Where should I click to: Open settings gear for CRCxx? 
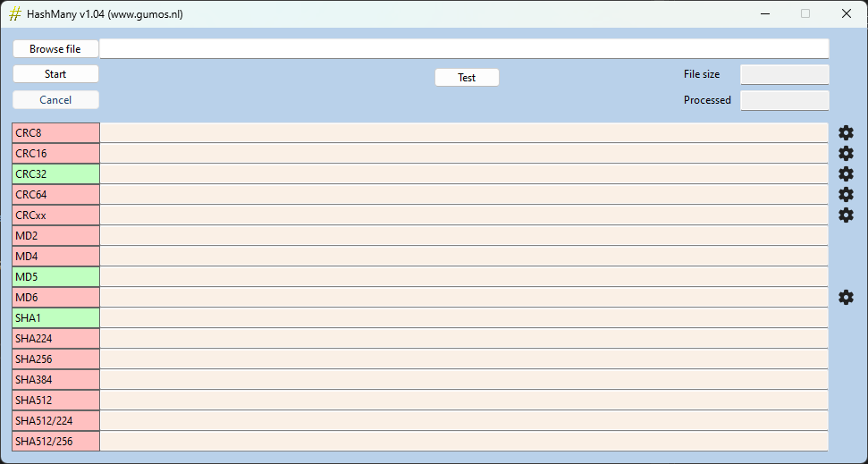pos(846,215)
